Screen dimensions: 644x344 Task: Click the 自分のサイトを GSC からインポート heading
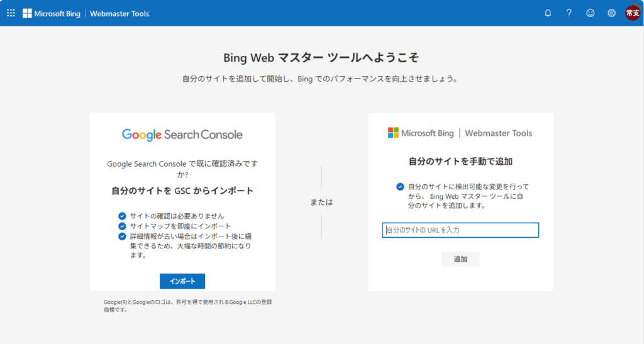(x=182, y=191)
